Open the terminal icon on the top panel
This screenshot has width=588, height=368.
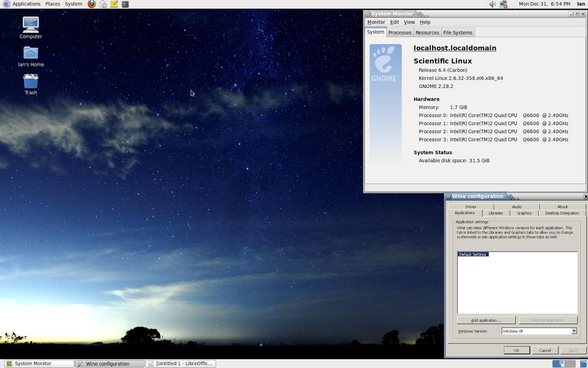coord(125,4)
